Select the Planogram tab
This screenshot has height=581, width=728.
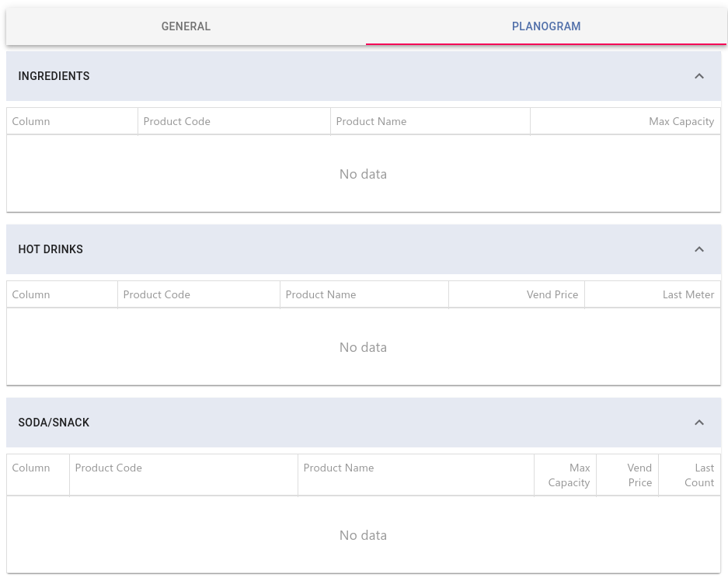(546, 26)
